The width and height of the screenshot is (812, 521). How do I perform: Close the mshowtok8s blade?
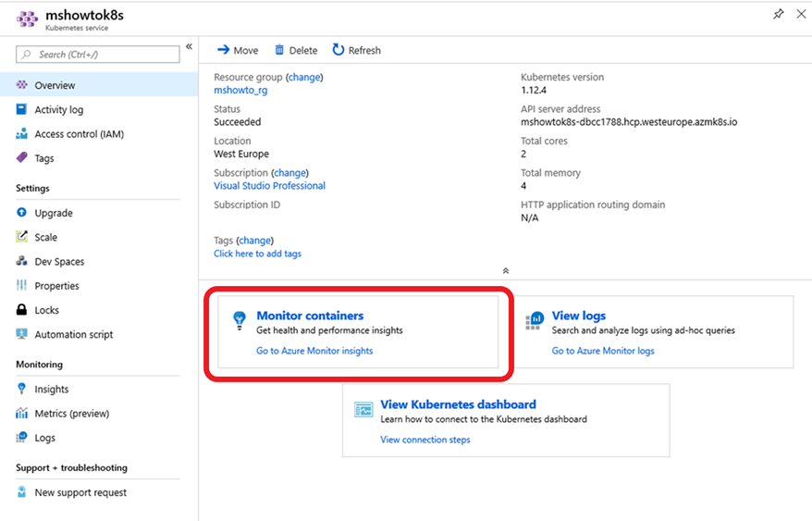tap(801, 14)
